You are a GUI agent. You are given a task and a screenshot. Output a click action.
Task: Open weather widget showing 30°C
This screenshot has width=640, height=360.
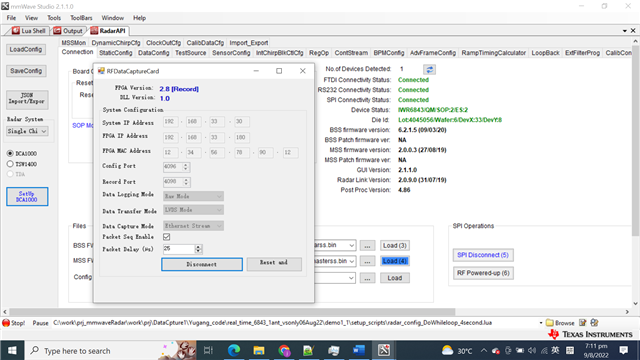click(457, 351)
